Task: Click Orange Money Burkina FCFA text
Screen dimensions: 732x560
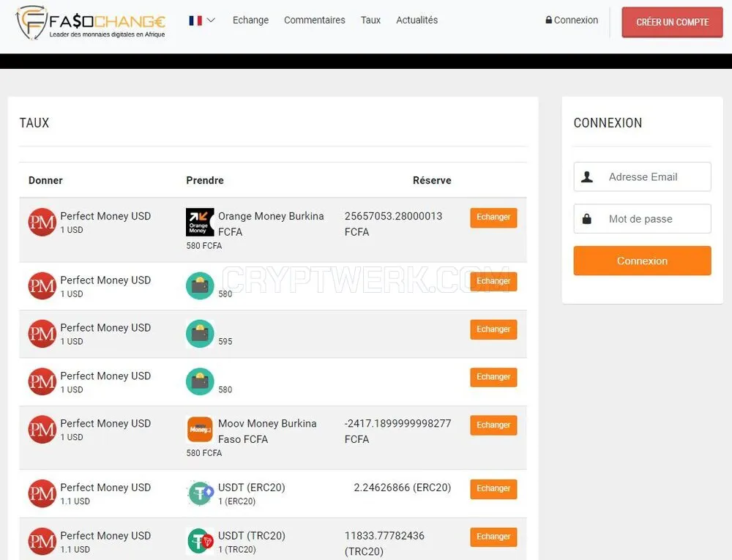Action: (x=271, y=224)
